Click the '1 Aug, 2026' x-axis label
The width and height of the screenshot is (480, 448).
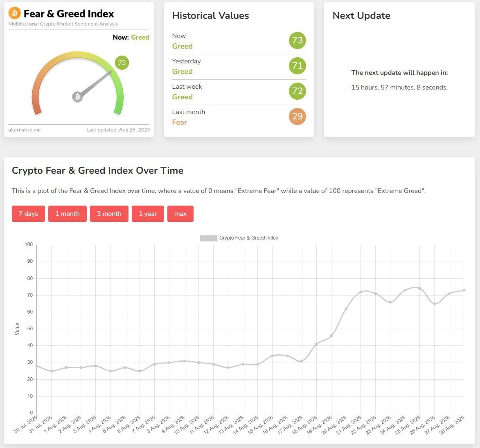point(55,424)
